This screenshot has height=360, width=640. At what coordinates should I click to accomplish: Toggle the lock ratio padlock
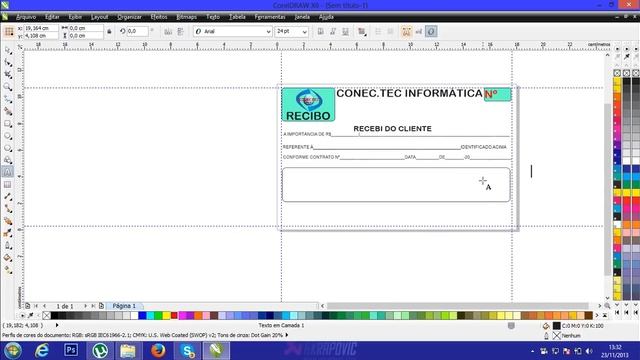(x=109, y=31)
